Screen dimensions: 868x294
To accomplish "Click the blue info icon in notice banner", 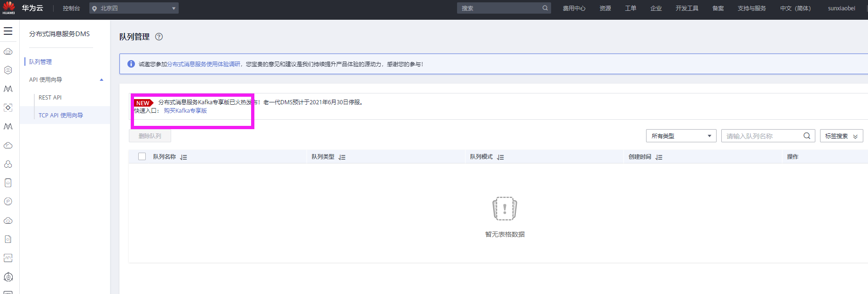I will 131,64.
